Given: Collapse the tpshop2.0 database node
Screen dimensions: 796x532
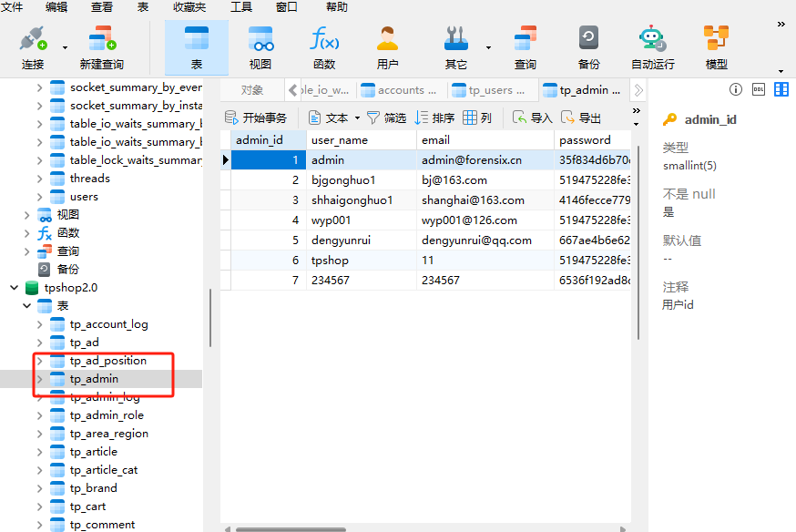Looking at the screenshot, I should coord(14,288).
